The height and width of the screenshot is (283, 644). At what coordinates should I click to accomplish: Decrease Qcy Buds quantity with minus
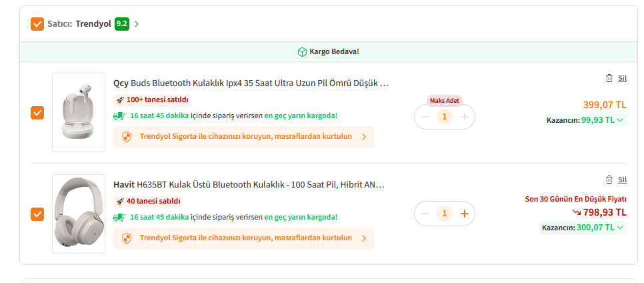click(425, 117)
